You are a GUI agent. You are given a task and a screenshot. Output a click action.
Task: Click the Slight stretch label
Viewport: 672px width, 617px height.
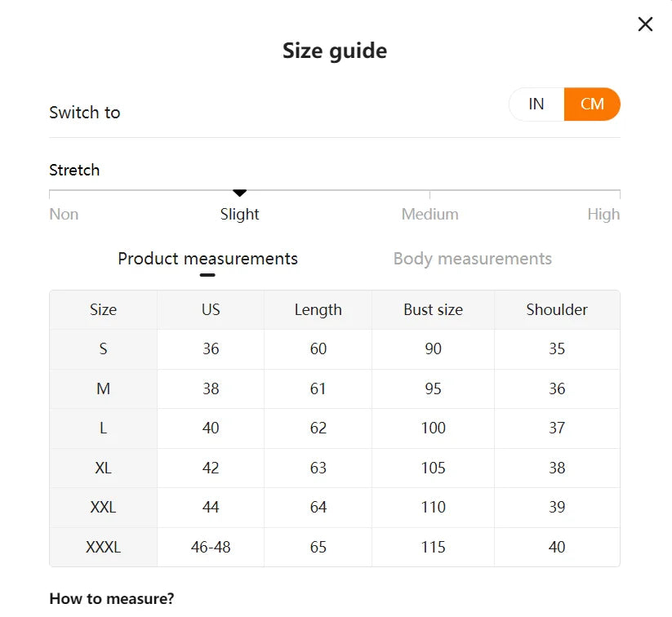pos(239,215)
